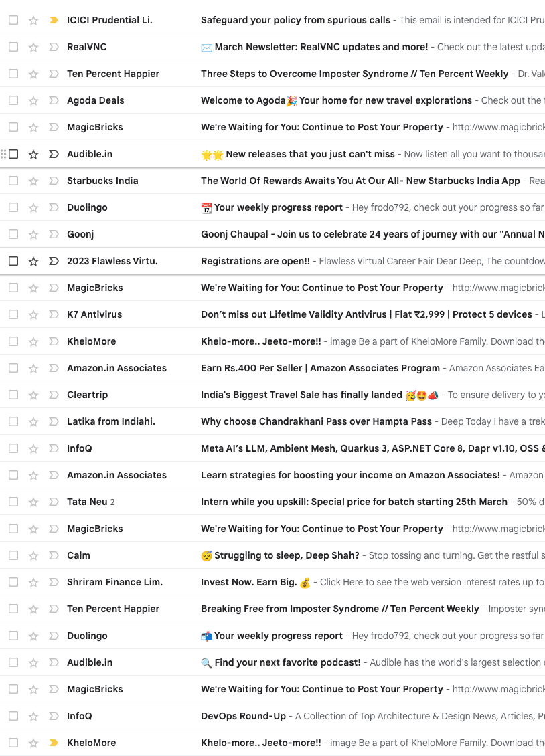Star the Agoda Deals email

pos(33,101)
